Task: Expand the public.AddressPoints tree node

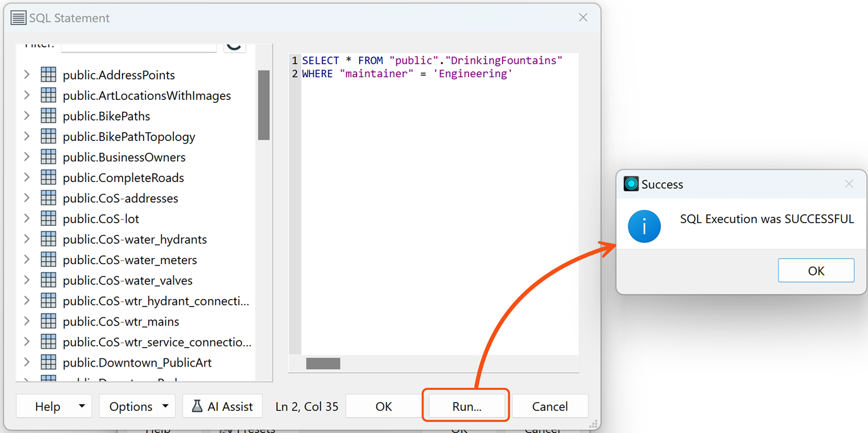Action: 27,75
